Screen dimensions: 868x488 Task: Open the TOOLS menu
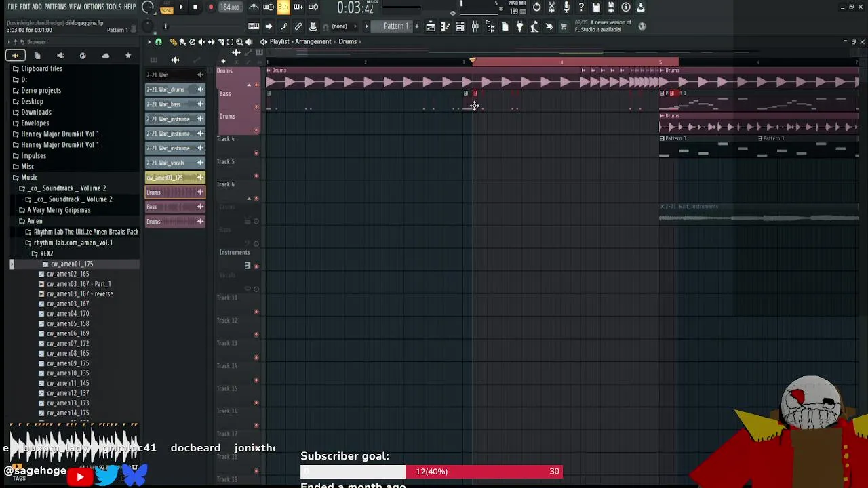coord(114,7)
